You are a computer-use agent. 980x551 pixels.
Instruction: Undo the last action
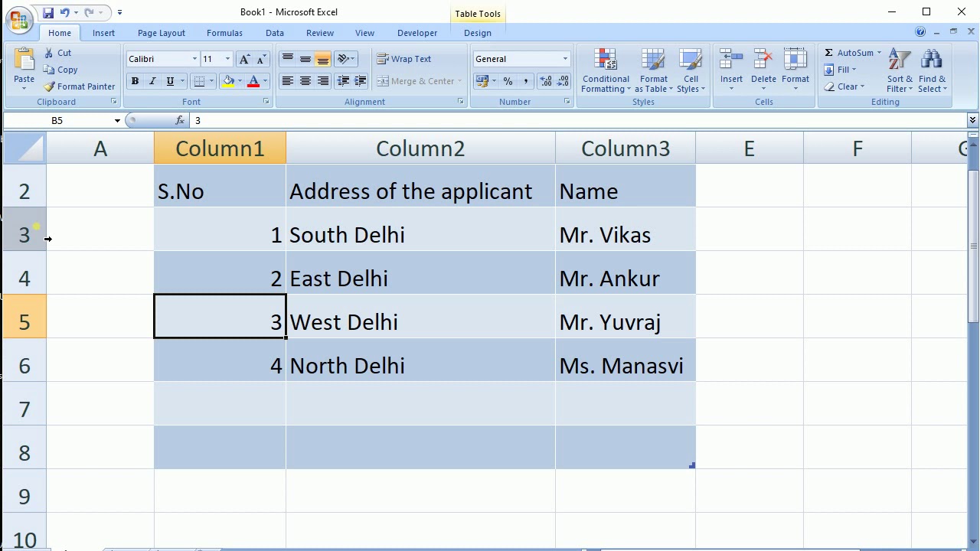pyautogui.click(x=65, y=12)
